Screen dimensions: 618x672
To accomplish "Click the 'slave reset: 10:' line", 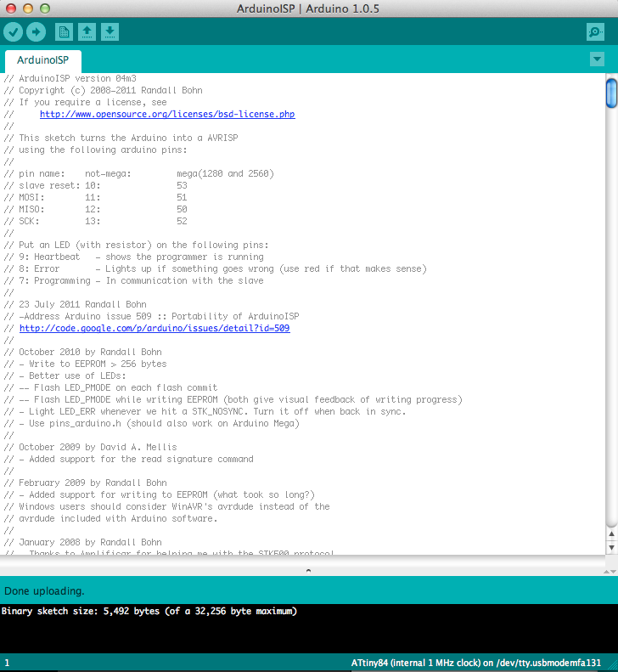I will [x=96, y=185].
